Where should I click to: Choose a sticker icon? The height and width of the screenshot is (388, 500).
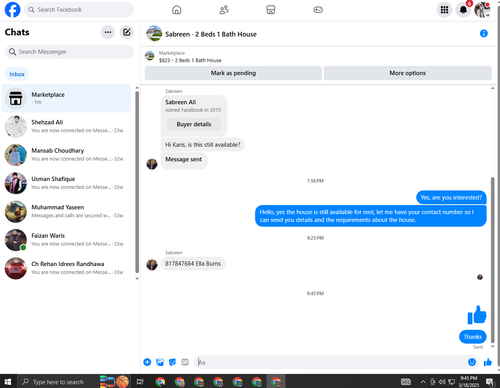point(172,362)
